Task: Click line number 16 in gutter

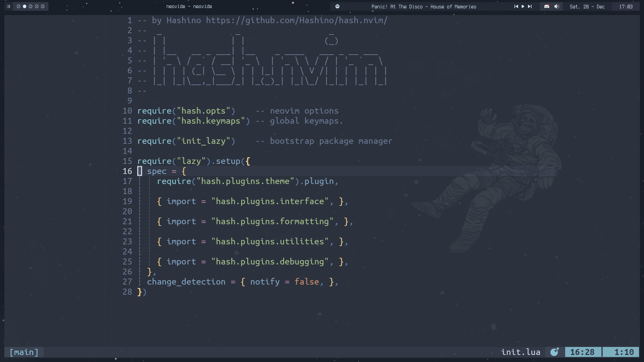Action: 127,171
